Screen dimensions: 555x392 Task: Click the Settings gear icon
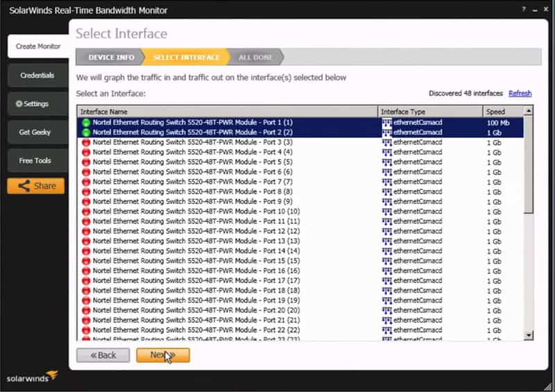[19, 104]
